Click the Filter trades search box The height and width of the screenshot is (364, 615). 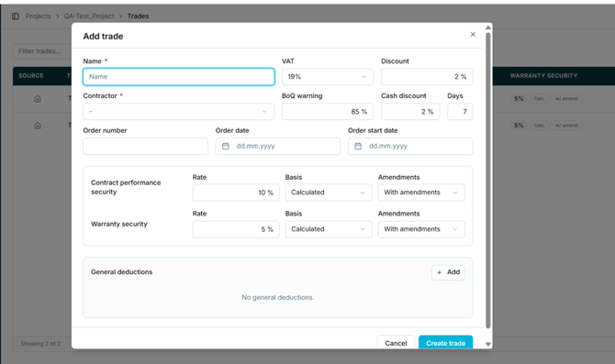pos(42,51)
